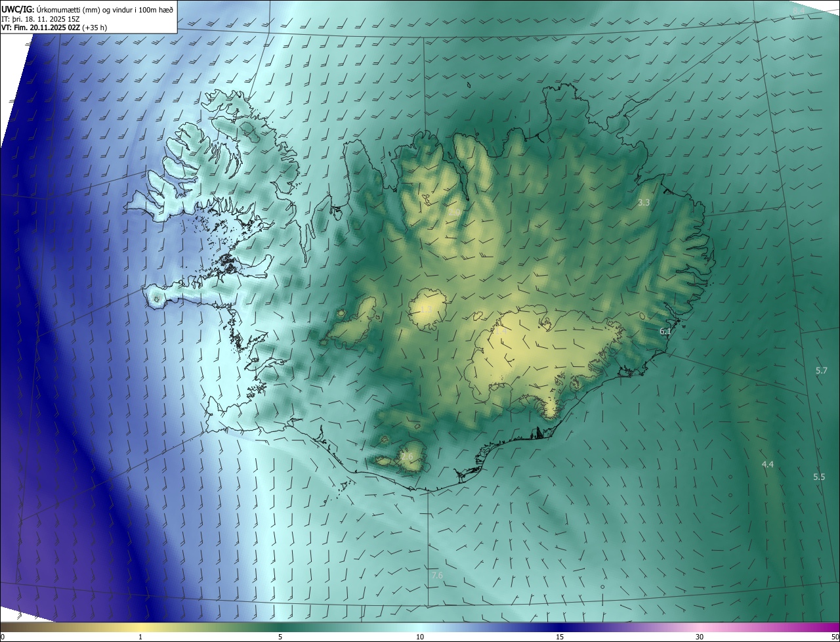
Task: Click the 1.3 value on the map
Action: 426,309
